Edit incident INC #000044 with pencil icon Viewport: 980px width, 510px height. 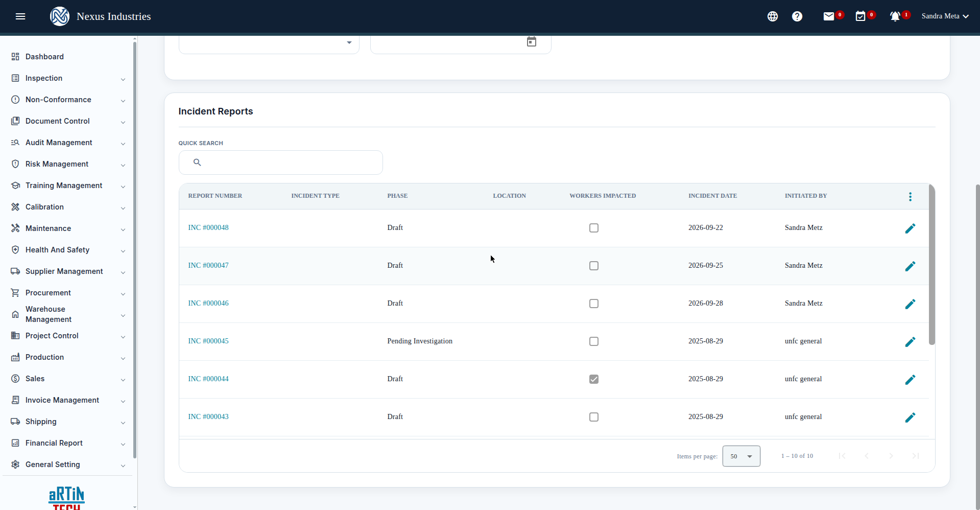(910, 380)
